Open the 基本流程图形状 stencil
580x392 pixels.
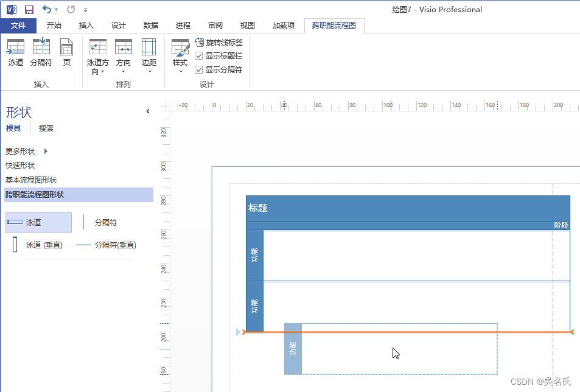pos(31,180)
